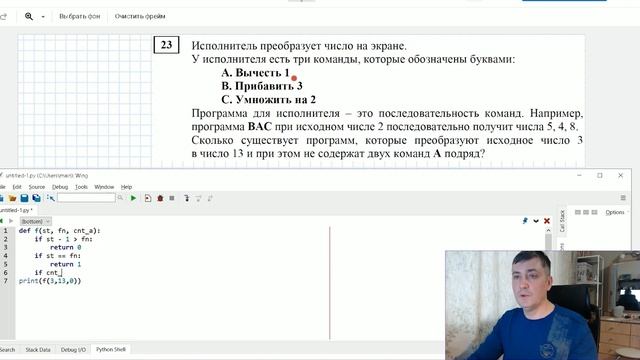Click the 'Выбрать фон' button
The image size is (640, 360).
click(x=80, y=16)
